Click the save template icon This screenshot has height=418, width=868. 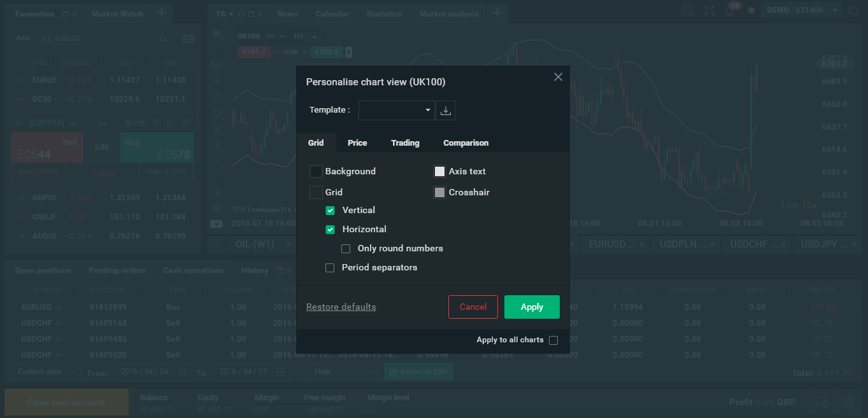coord(446,111)
